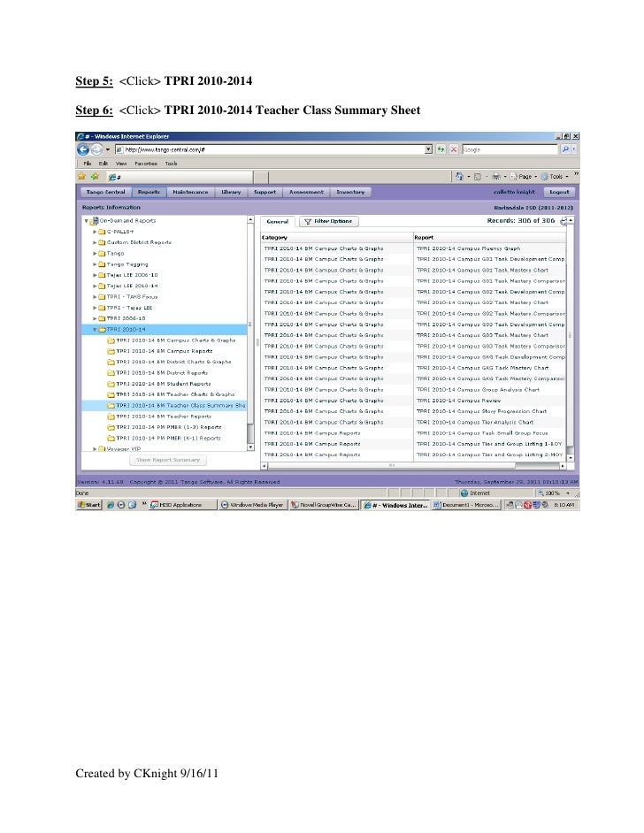Click the Support navigation button

264,192
